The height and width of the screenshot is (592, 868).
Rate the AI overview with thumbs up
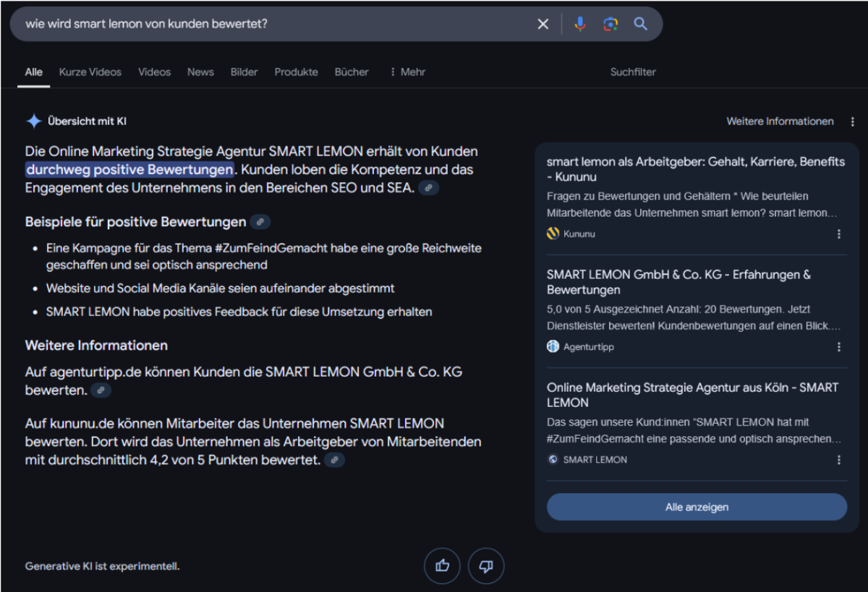point(442,566)
